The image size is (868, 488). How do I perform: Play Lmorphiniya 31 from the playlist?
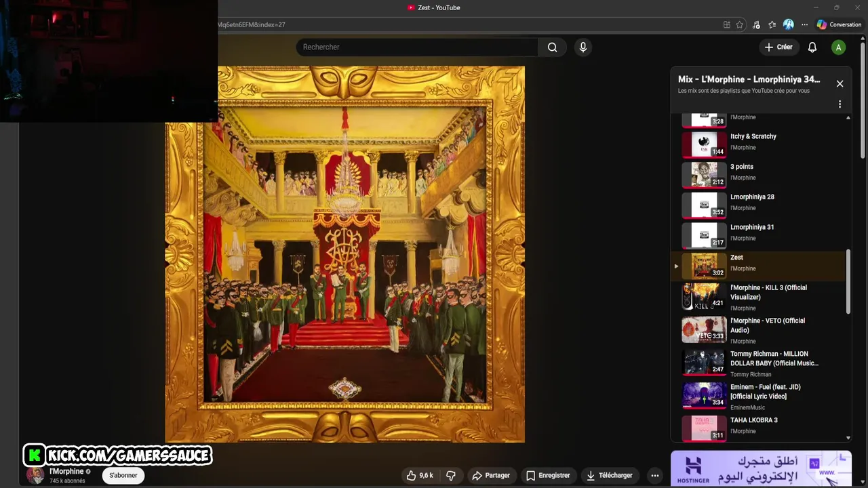coord(759,235)
